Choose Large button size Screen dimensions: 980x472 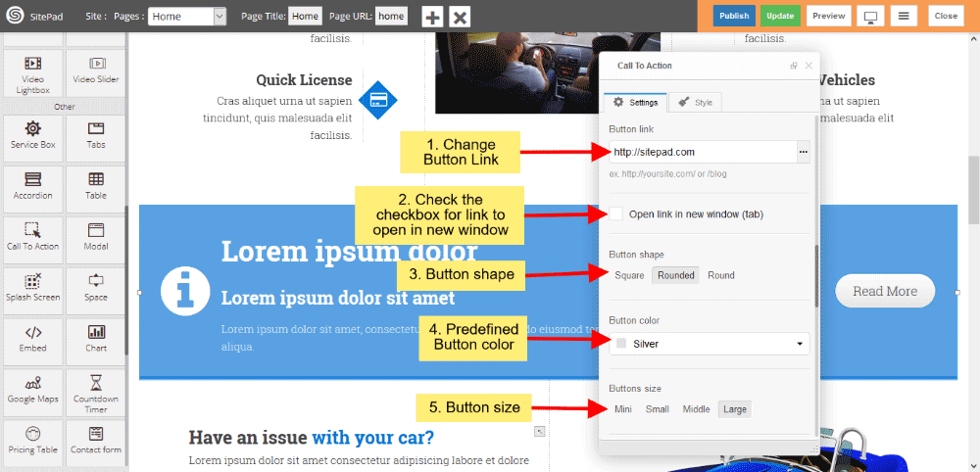pyautogui.click(x=735, y=409)
